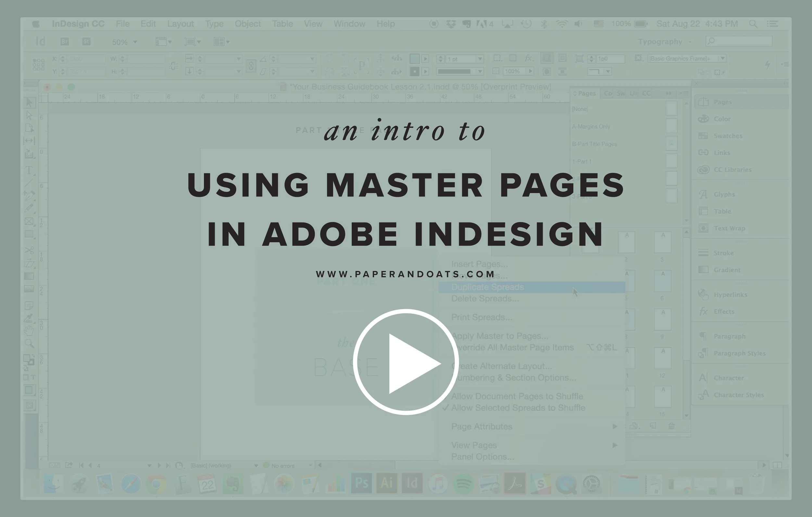Select the Eyedropper tool
Viewport: 812px width, 517px height.
tap(29, 318)
